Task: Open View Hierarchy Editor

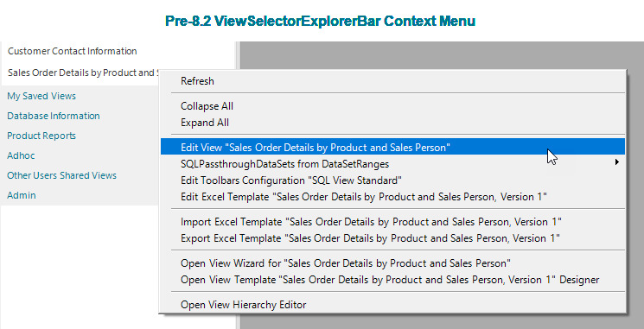Action: (392, 305)
